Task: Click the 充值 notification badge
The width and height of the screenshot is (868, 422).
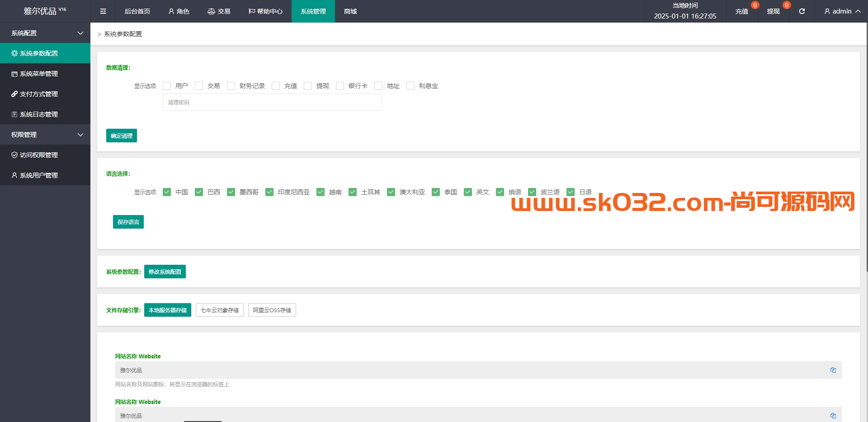Action: (755, 5)
